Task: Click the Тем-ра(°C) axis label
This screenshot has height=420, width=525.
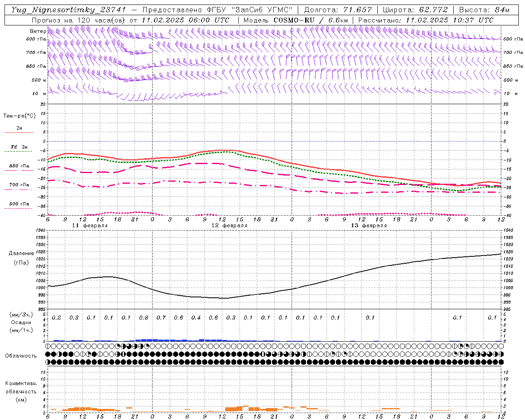Action: (x=19, y=116)
